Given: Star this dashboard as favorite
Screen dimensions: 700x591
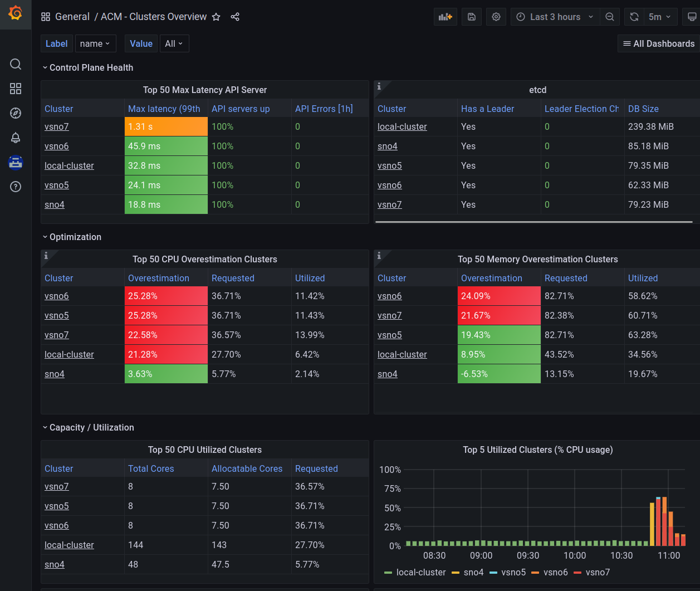Looking at the screenshot, I should (x=216, y=17).
